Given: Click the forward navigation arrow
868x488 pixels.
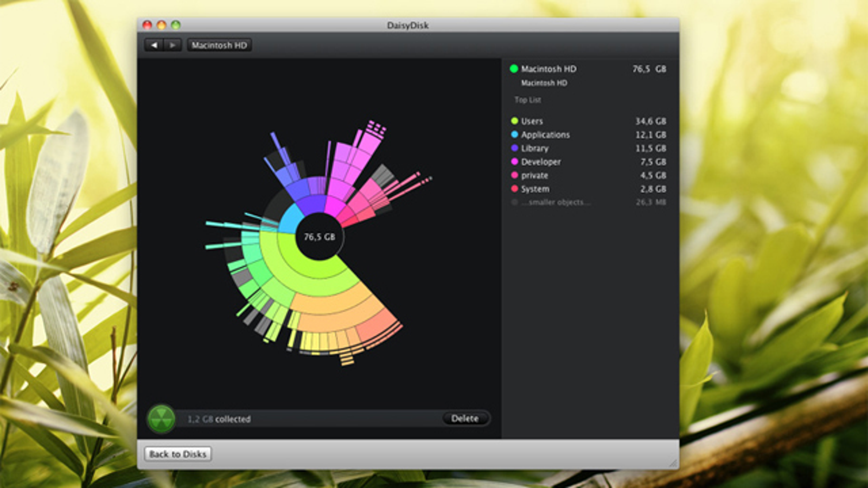Looking at the screenshot, I should (x=172, y=45).
